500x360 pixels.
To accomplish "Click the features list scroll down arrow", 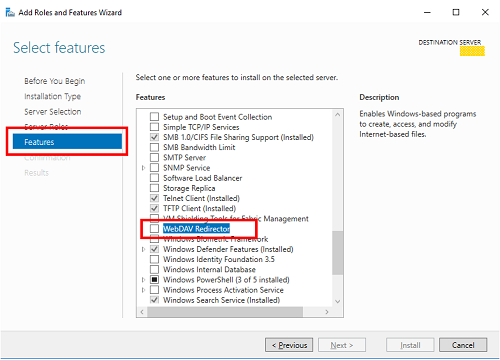I will (x=337, y=301).
